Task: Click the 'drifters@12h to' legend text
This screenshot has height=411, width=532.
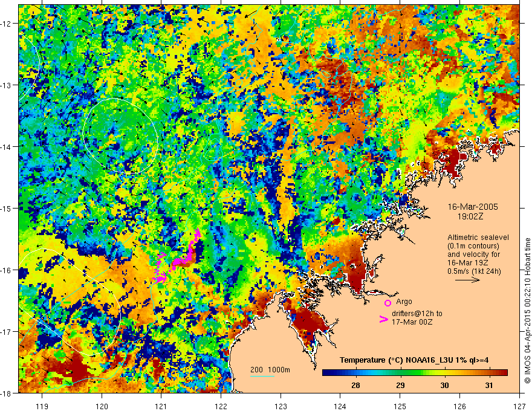Action: 417,314
